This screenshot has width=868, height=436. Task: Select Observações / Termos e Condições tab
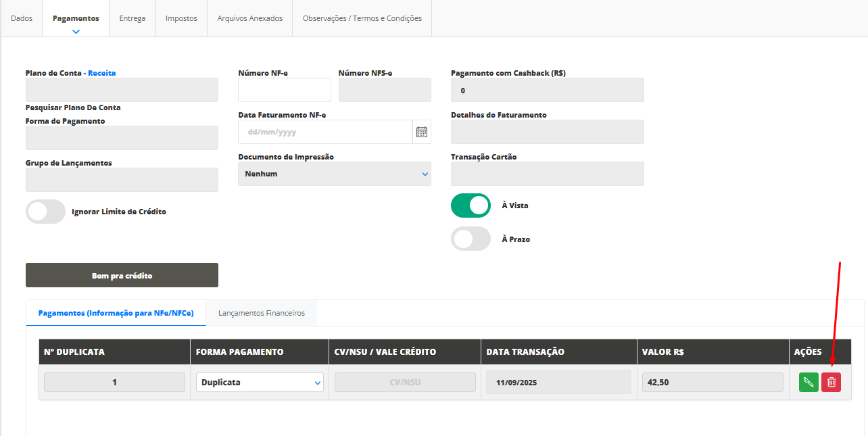pyautogui.click(x=362, y=18)
